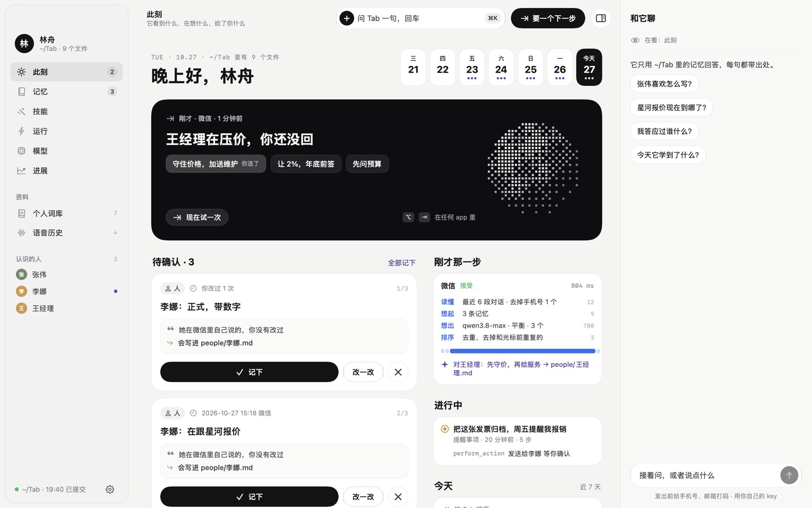Open the 记忆 sidebar item
The height and width of the screenshot is (508, 812).
point(66,91)
